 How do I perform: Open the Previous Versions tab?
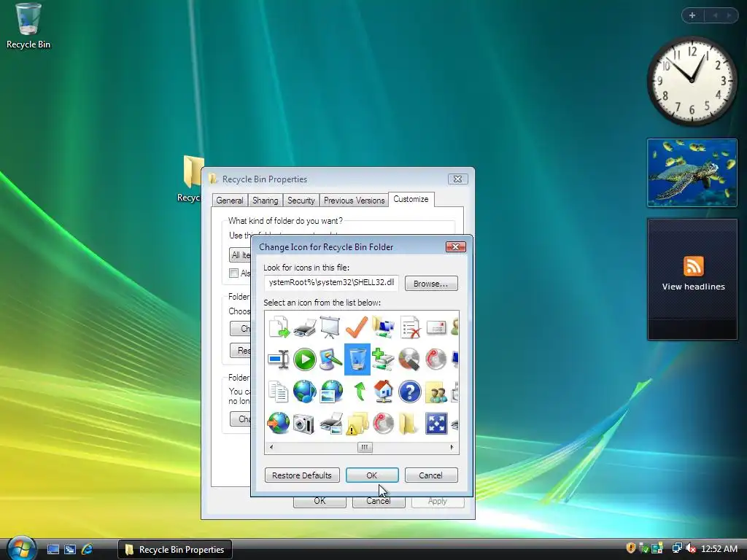click(354, 201)
